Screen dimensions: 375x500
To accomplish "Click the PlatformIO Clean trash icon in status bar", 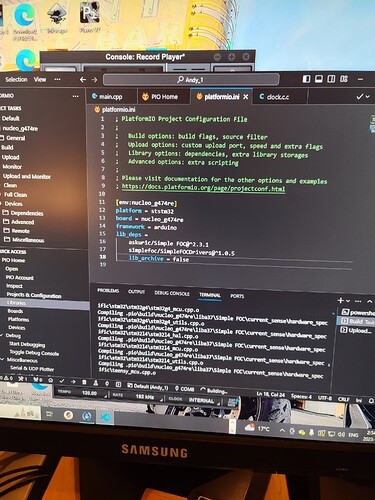I will [x=84, y=382].
